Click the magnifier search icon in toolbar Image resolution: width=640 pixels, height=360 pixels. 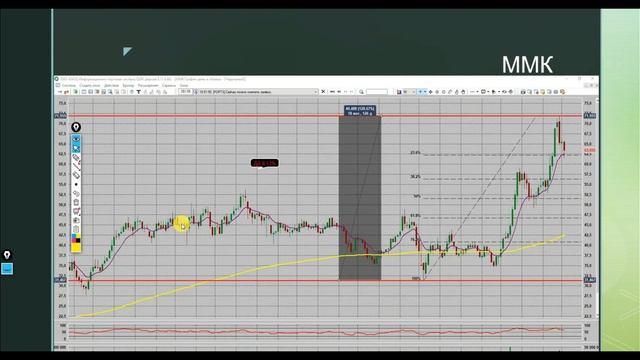(x=361, y=92)
